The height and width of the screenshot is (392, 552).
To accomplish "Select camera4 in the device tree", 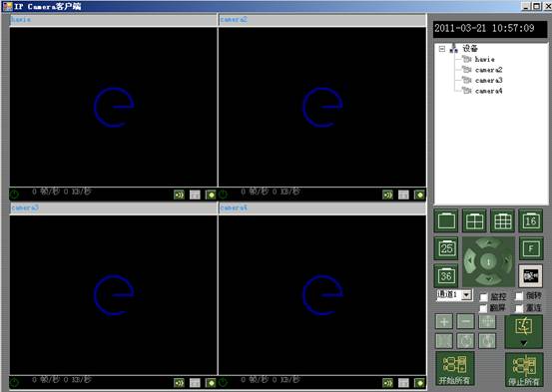I will coord(488,91).
